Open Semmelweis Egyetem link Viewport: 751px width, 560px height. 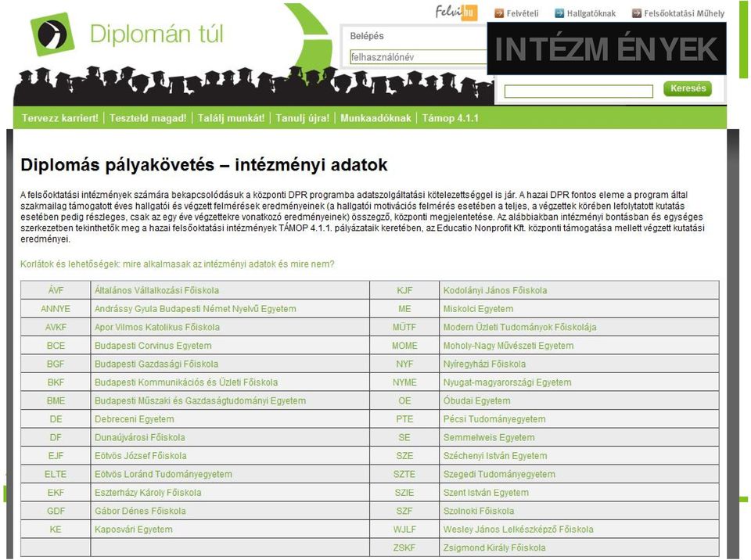tap(489, 437)
